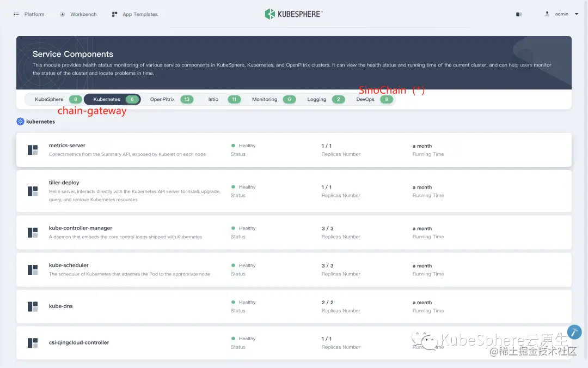The width and height of the screenshot is (588, 368).
Task: Switch to the OpenPitrix tab
Action: point(171,100)
